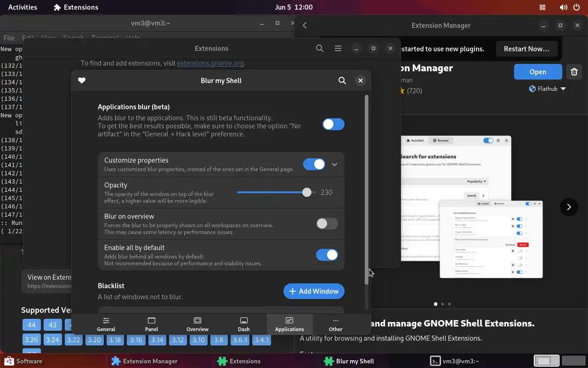Open the volume indicator in top bar
This screenshot has width=588, height=368.
coord(563,7)
